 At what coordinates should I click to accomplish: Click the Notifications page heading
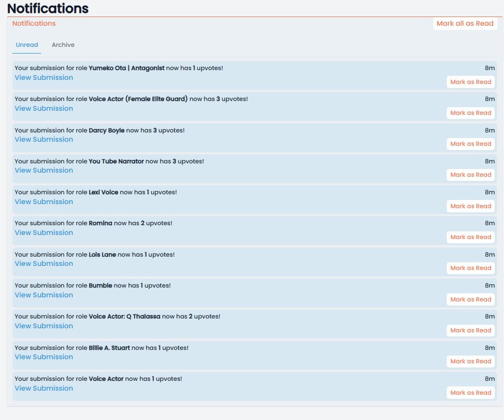click(x=47, y=8)
